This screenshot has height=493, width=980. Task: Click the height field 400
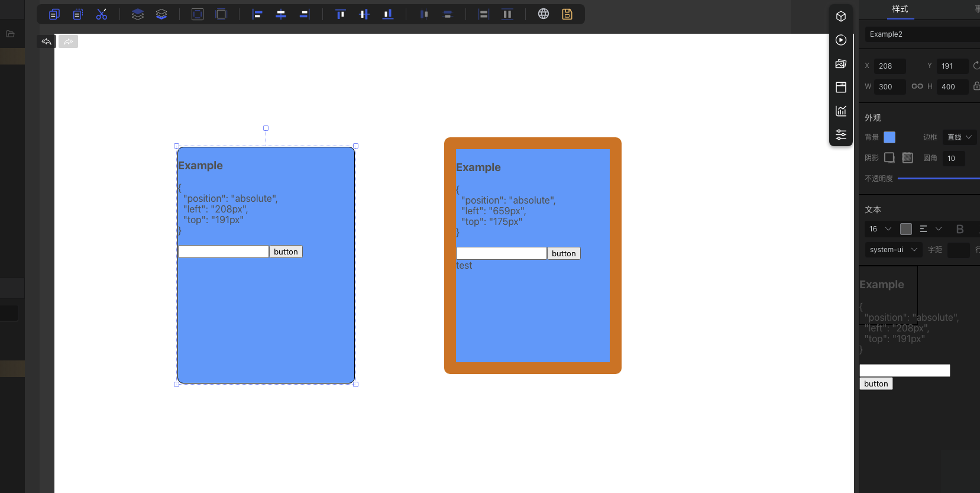[953, 87]
